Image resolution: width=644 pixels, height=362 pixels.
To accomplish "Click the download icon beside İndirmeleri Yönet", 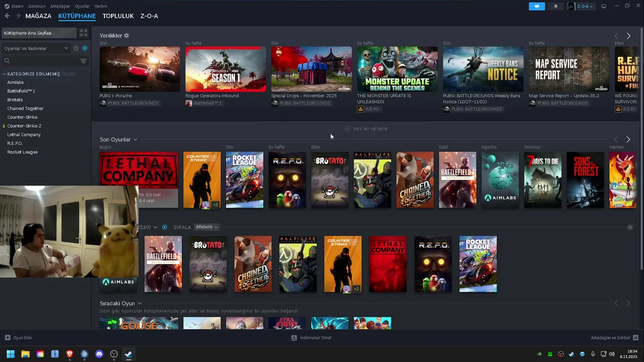I will pyautogui.click(x=294, y=338).
